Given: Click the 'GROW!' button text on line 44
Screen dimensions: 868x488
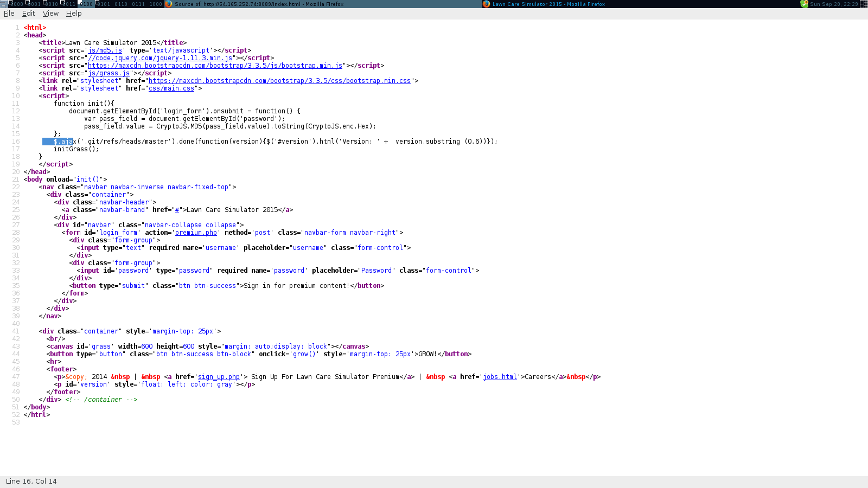Looking at the screenshot, I should tap(427, 354).
